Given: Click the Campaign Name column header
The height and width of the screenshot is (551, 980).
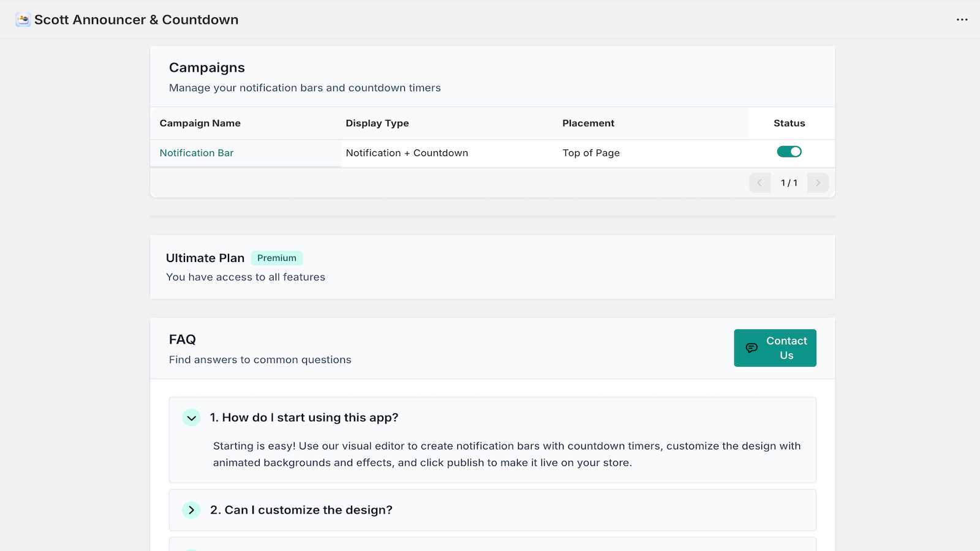Looking at the screenshot, I should tap(200, 123).
